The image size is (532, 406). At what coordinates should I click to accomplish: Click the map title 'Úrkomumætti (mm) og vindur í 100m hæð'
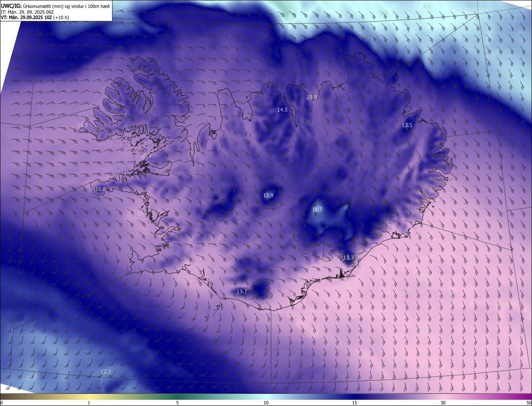(67, 6)
